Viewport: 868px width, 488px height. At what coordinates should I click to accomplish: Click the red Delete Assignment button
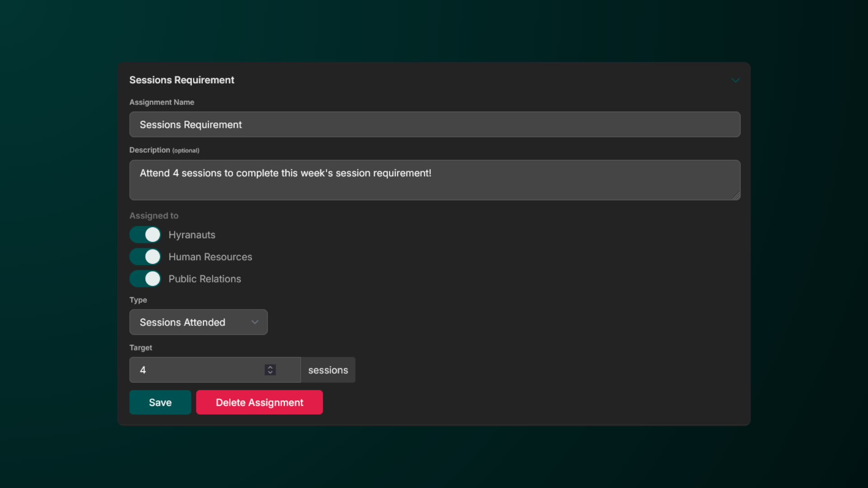click(x=259, y=402)
